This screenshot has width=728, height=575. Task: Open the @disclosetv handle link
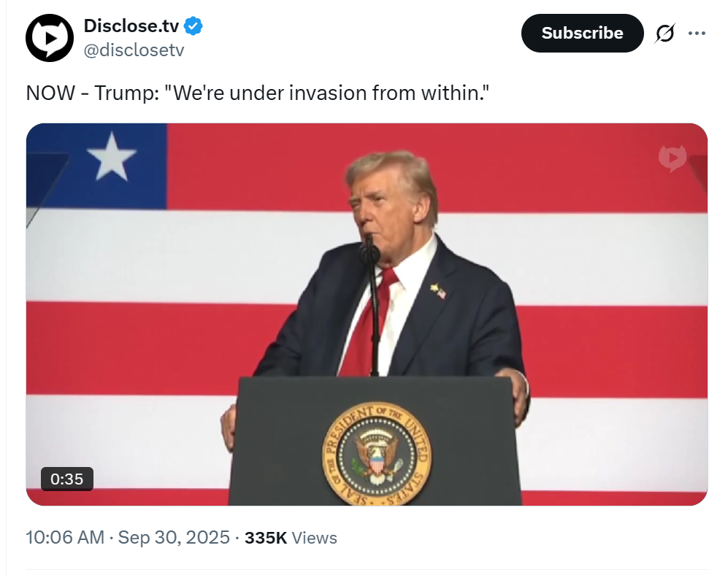pyautogui.click(x=134, y=50)
